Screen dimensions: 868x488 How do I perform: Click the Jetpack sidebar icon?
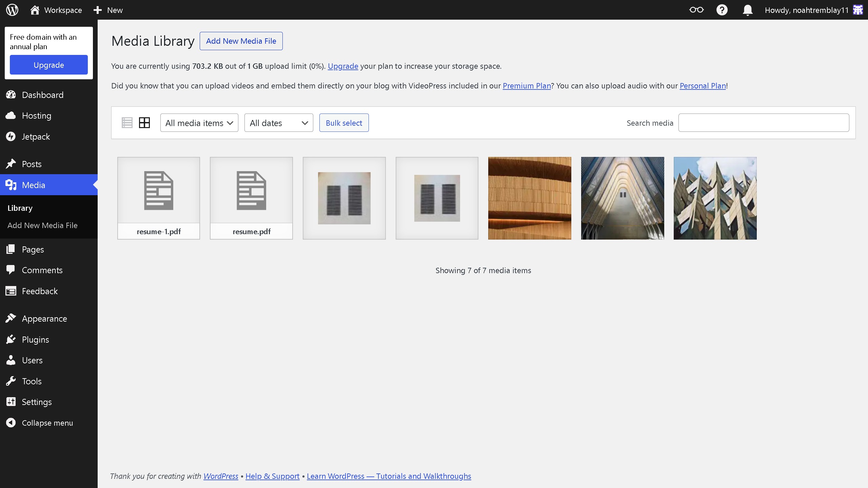11,137
